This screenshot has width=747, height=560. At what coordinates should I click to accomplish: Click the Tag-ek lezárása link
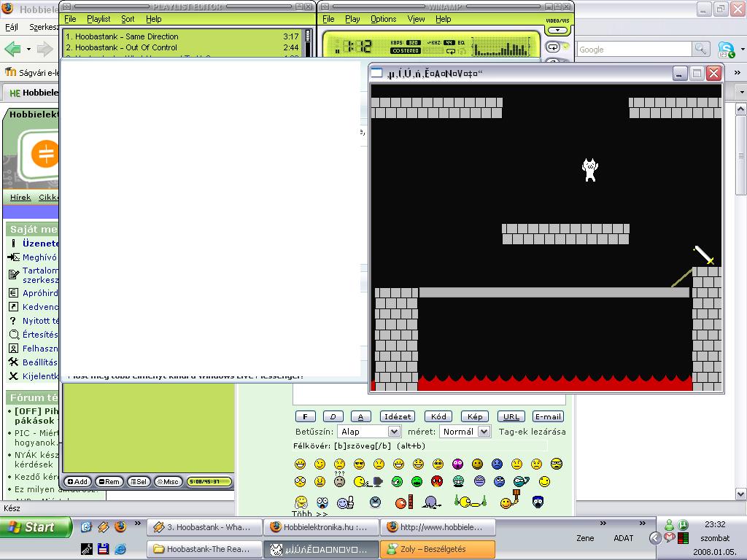532,432
